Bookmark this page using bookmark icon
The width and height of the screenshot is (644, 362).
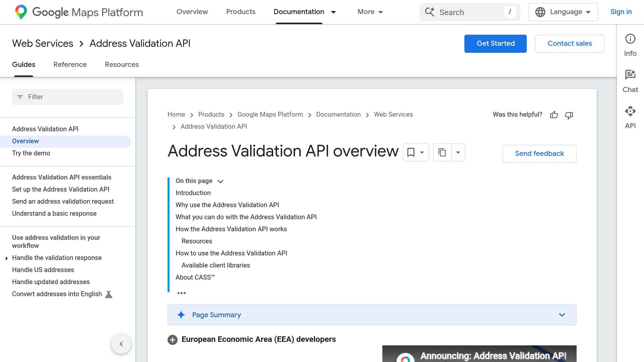coord(411,152)
